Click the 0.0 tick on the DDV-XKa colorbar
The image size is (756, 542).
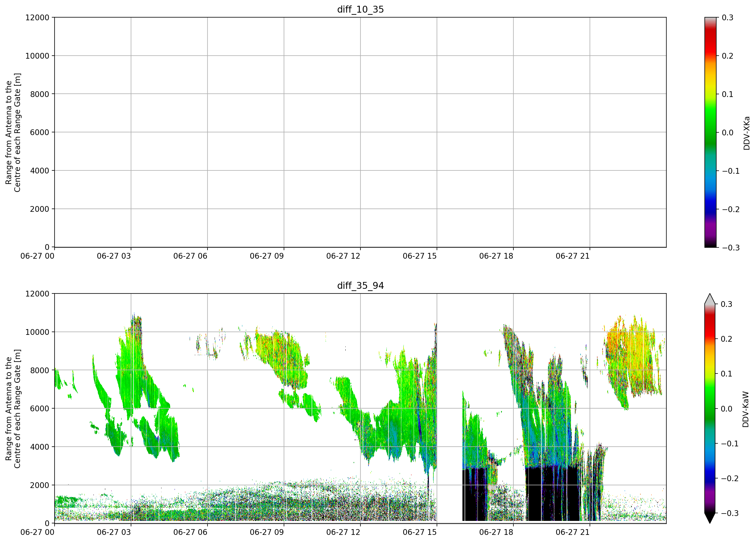click(728, 132)
